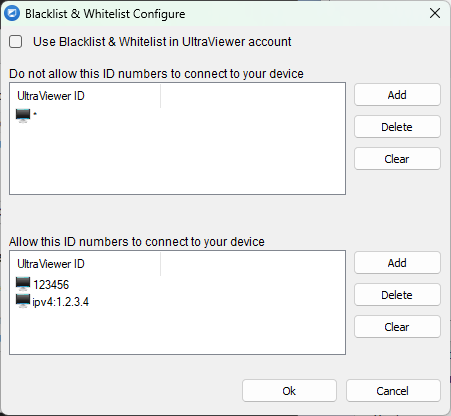Viewport: 451px width, 416px height.
Task: Select the computer icon next to 123456
Action: [x=23, y=284]
